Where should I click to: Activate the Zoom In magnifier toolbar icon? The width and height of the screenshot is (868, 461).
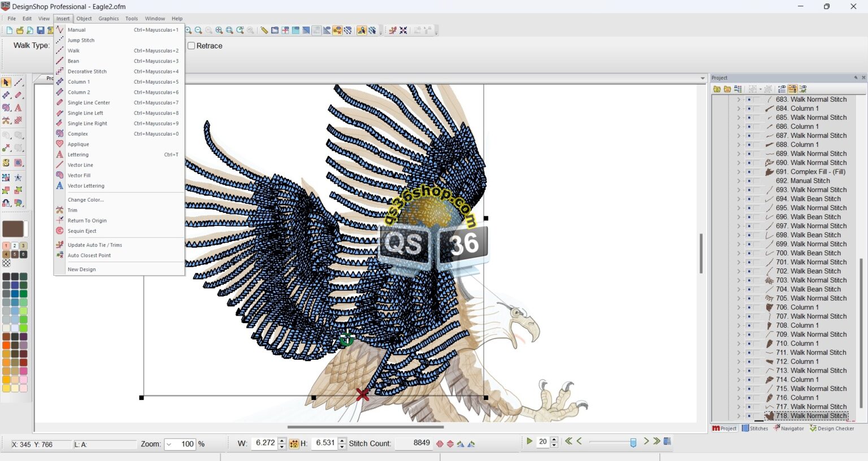click(188, 30)
